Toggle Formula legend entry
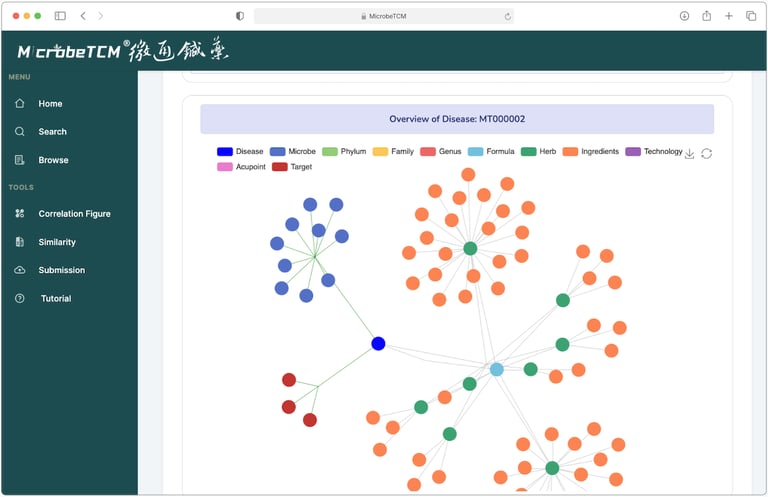 (x=491, y=152)
